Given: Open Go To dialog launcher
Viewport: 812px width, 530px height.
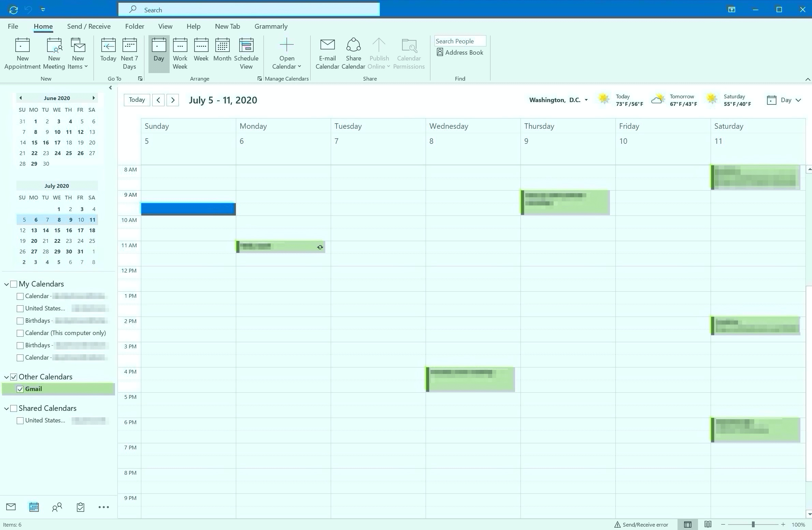Looking at the screenshot, I should tap(140, 79).
